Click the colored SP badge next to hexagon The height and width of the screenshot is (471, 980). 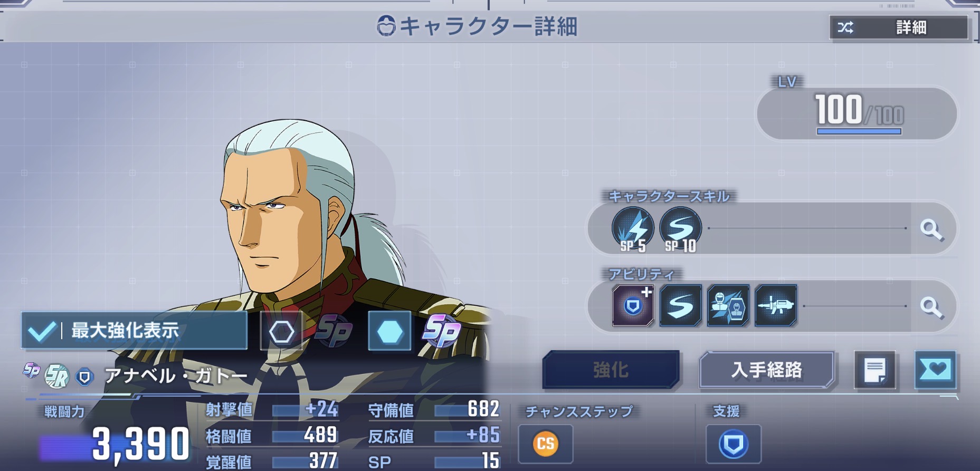point(441,331)
